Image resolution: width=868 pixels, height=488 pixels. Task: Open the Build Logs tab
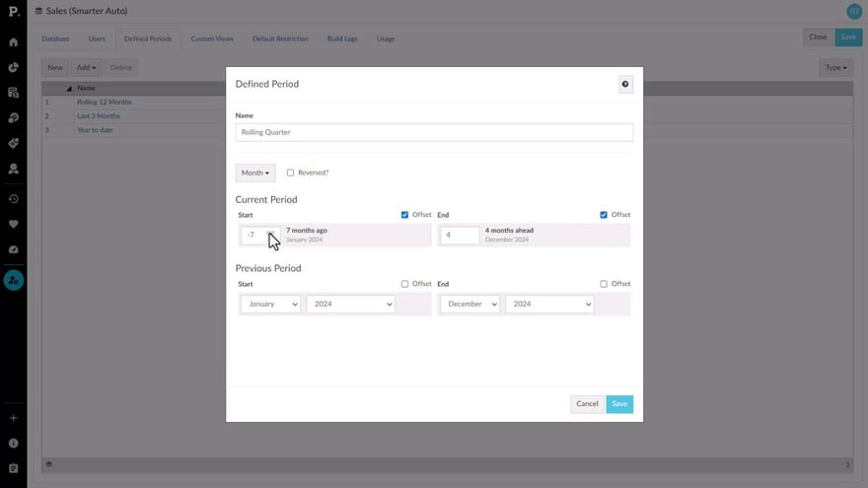pyautogui.click(x=342, y=38)
